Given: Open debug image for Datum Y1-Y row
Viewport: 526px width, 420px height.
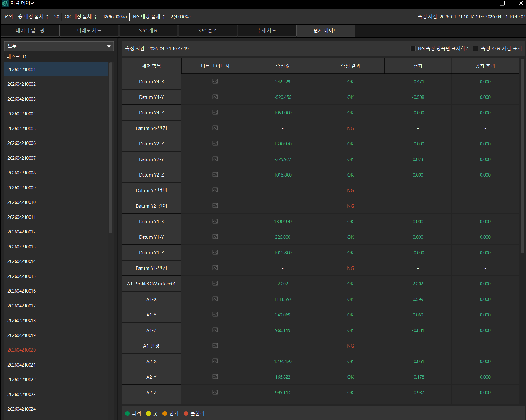Looking at the screenshot, I should click(215, 237).
